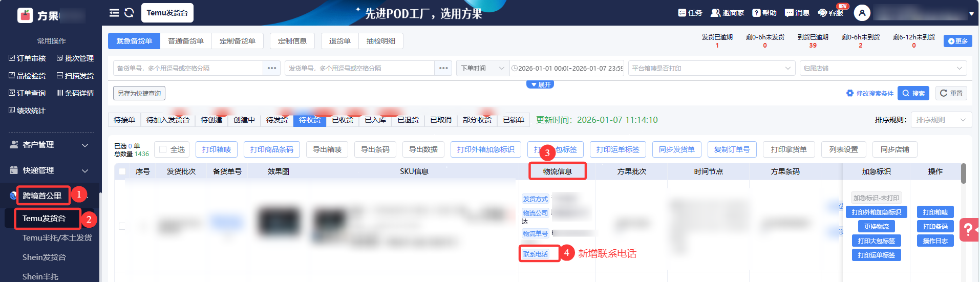Click the floating red help question icon
The height and width of the screenshot is (282, 980).
(969, 230)
